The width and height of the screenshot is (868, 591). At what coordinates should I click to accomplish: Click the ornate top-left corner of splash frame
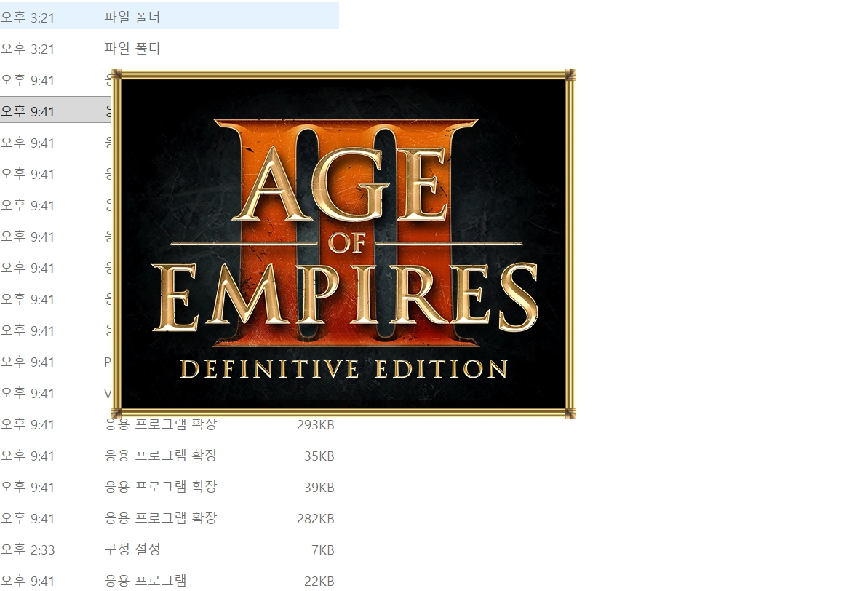[x=116, y=75]
